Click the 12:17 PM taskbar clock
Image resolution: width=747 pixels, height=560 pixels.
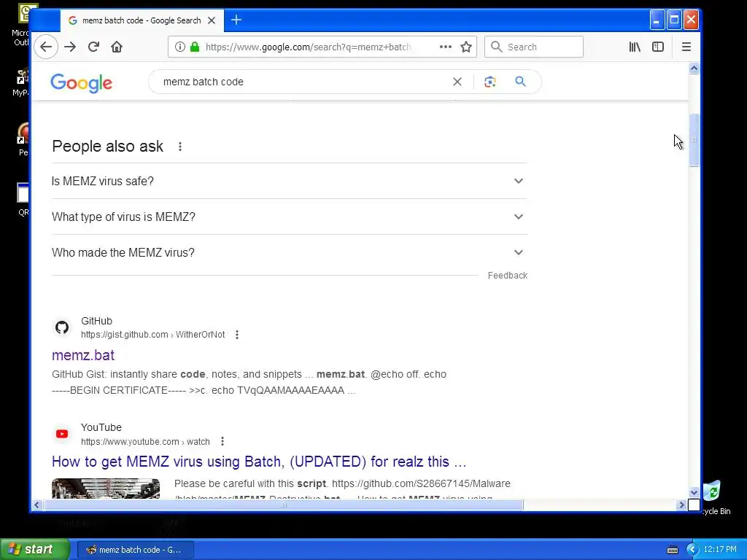point(720,550)
